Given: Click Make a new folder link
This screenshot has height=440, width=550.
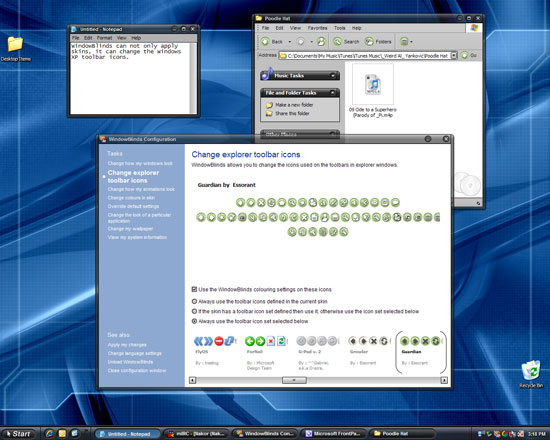Looking at the screenshot, I should coord(294,105).
